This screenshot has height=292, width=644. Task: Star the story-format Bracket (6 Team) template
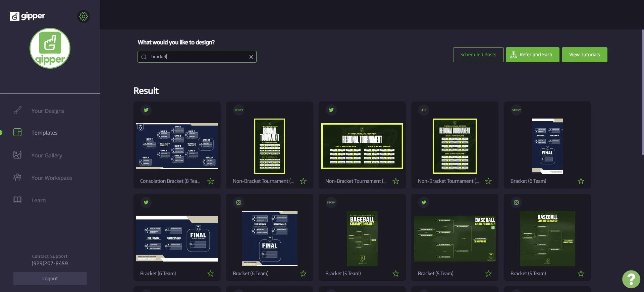pos(581,181)
